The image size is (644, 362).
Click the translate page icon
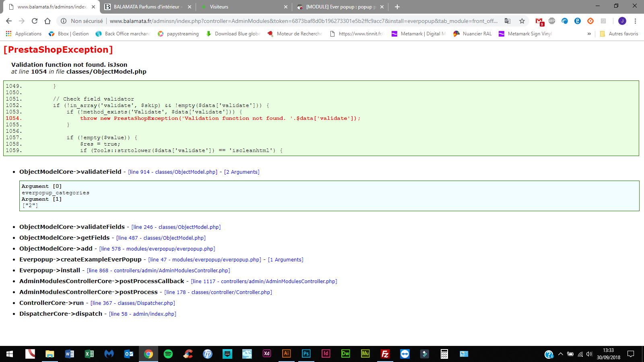pos(508,21)
